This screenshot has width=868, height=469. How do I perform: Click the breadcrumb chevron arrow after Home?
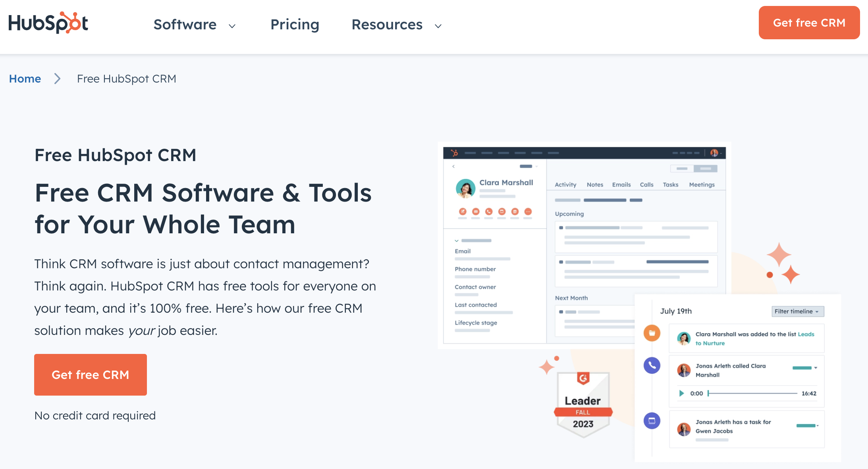(58, 79)
